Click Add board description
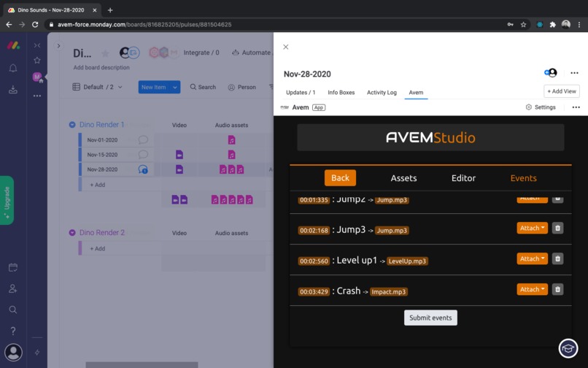 point(101,68)
